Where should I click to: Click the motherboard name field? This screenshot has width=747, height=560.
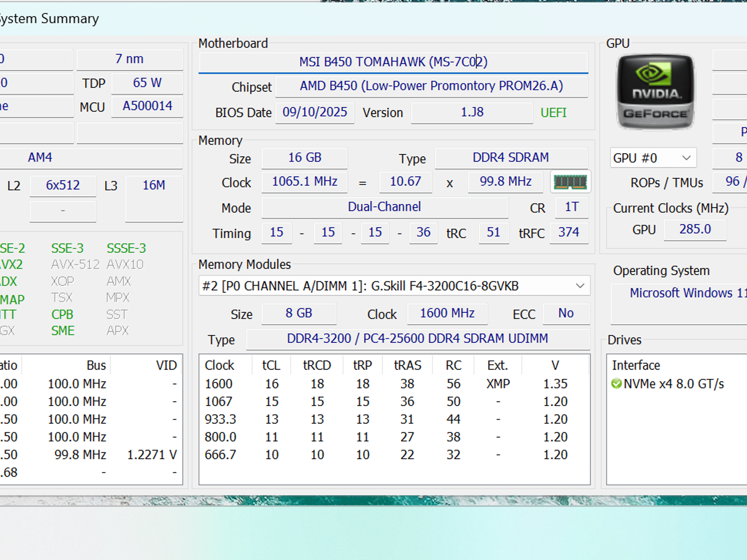click(x=393, y=62)
